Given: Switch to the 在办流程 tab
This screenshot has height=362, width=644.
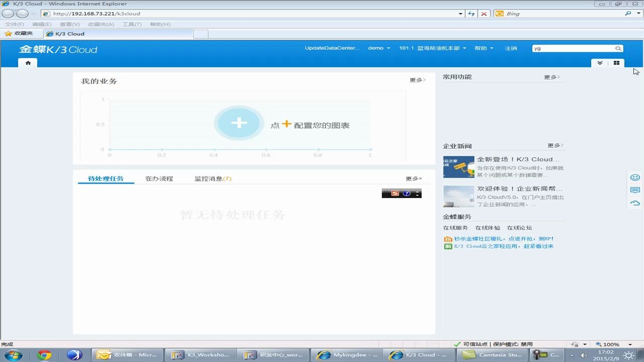Looking at the screenshot, I should pos(159,178).
